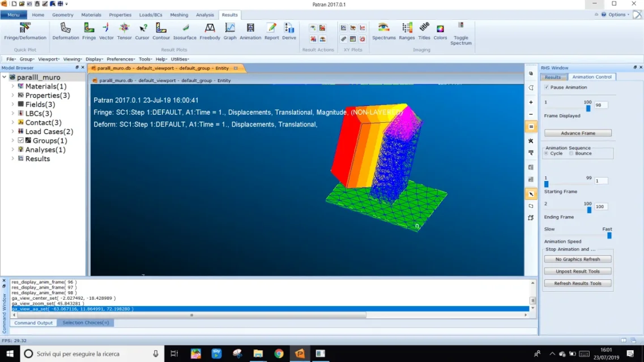Switch to the Analysis ribbon tab
644x362 pixels.
(x=205, y=15)
